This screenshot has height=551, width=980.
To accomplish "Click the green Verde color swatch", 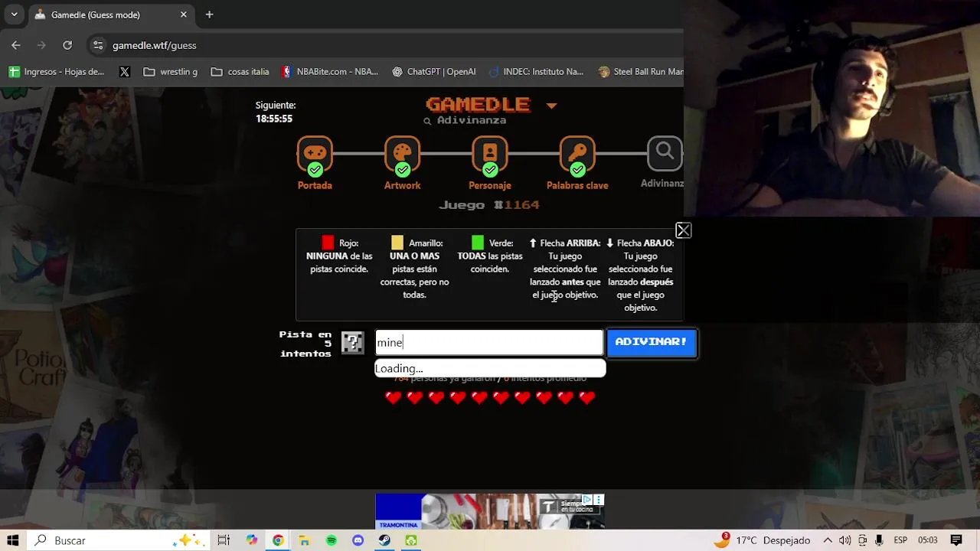I will click(478, 243).
